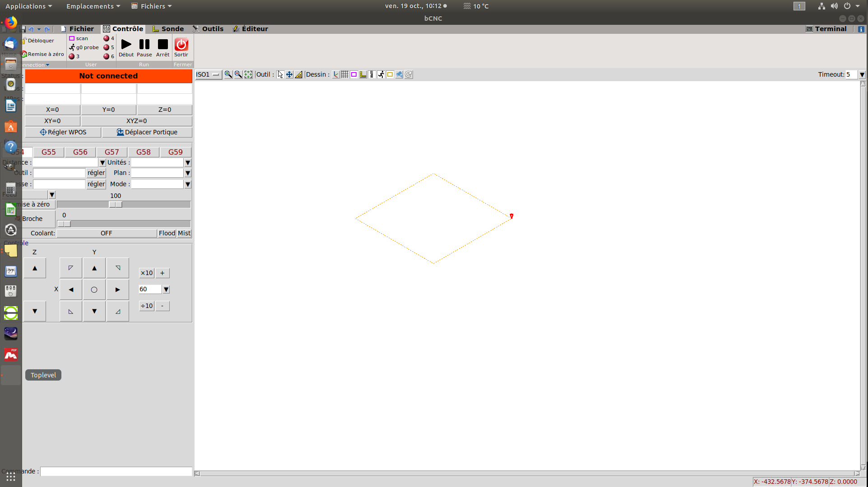Select the yellow triangle ruler tool
This screenshot has width=868, height=487.
tap(298, 74)
